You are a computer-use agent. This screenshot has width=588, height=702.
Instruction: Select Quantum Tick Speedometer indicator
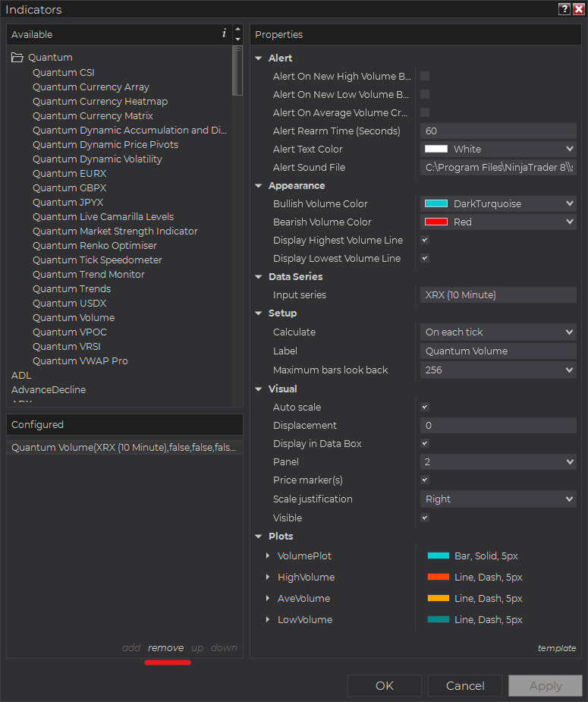click(x=97, y=260)
